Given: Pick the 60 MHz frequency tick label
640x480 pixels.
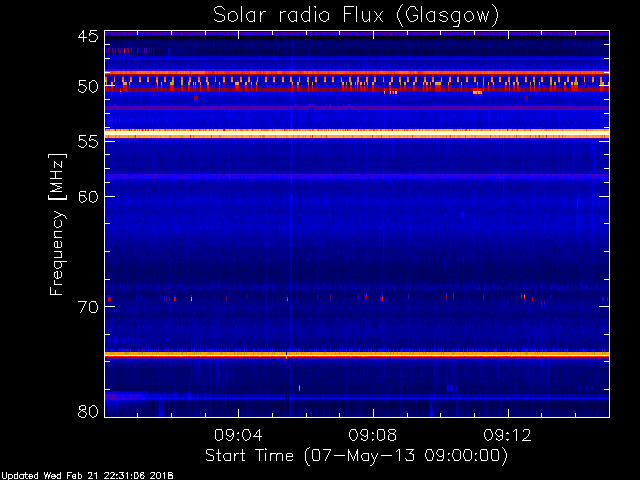Looking at the screenshot, I should (87, 197).
